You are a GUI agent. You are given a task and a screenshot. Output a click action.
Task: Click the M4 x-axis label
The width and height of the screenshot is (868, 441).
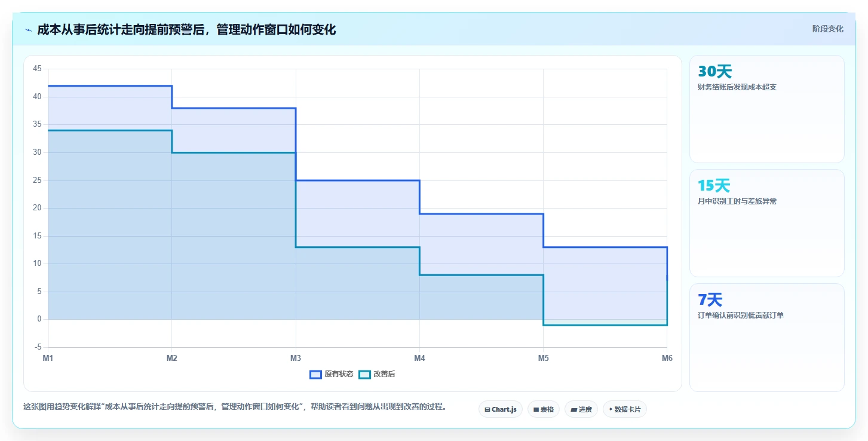(419, 359)
